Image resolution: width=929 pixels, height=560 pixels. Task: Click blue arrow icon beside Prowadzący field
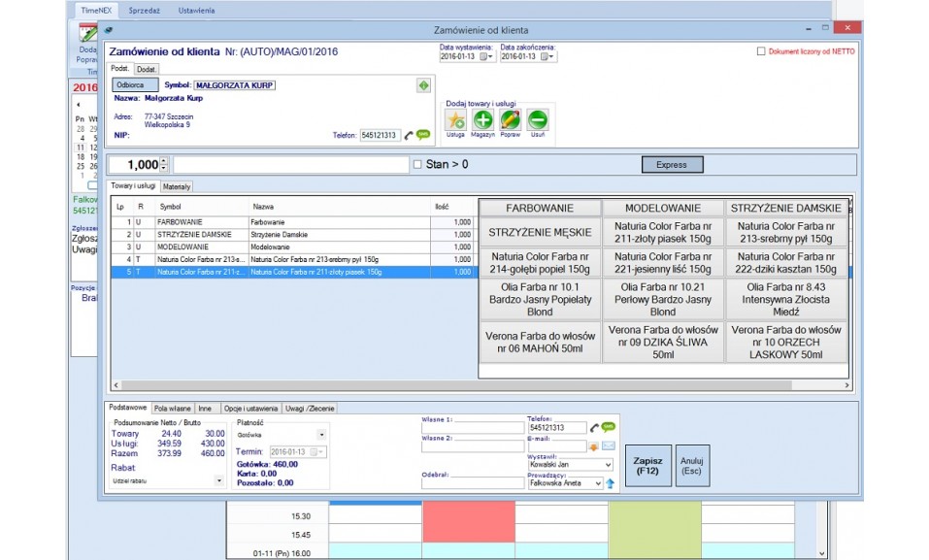click(611, 483)
